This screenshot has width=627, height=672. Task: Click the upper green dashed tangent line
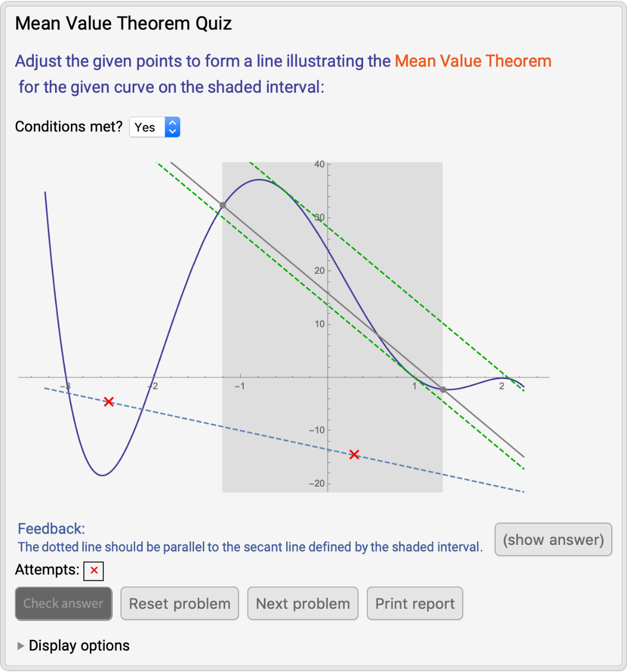(x=382, y=272)
